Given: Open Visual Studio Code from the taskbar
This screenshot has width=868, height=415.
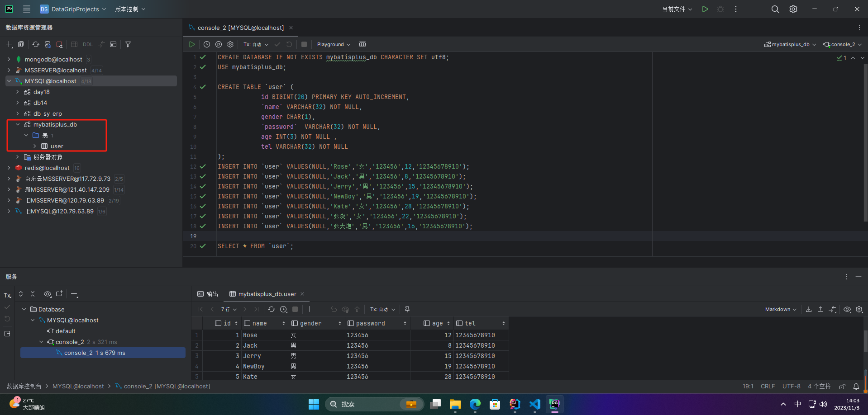Looking at the screenshot, I should click(x=535, y=404).
